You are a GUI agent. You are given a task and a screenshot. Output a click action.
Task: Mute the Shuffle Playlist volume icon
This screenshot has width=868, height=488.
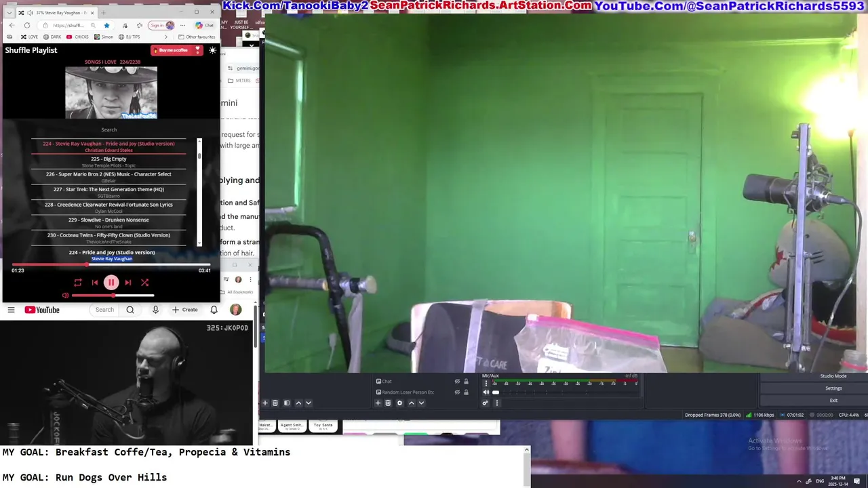(65, 296)
